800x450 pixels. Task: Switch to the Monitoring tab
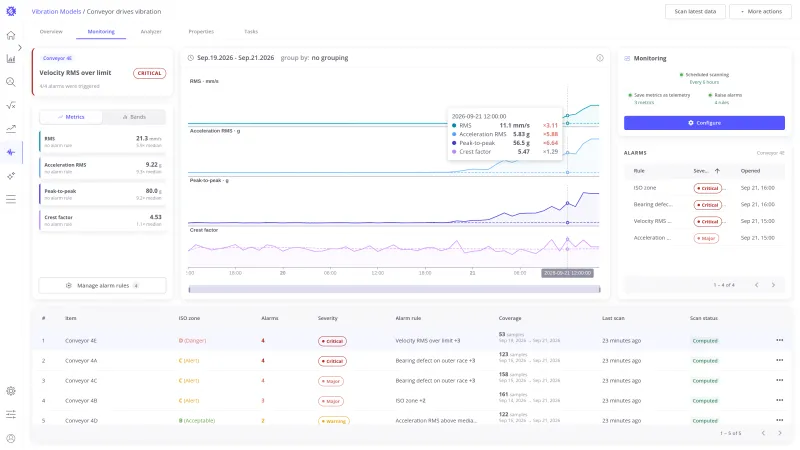tap(101, 32)
